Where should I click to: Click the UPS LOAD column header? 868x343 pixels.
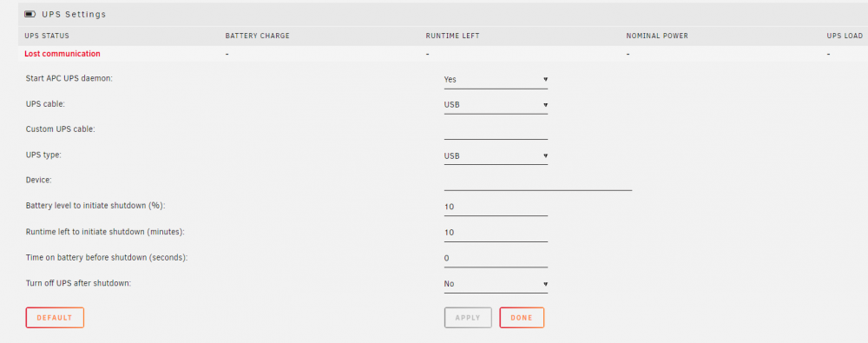coord(845,36)
